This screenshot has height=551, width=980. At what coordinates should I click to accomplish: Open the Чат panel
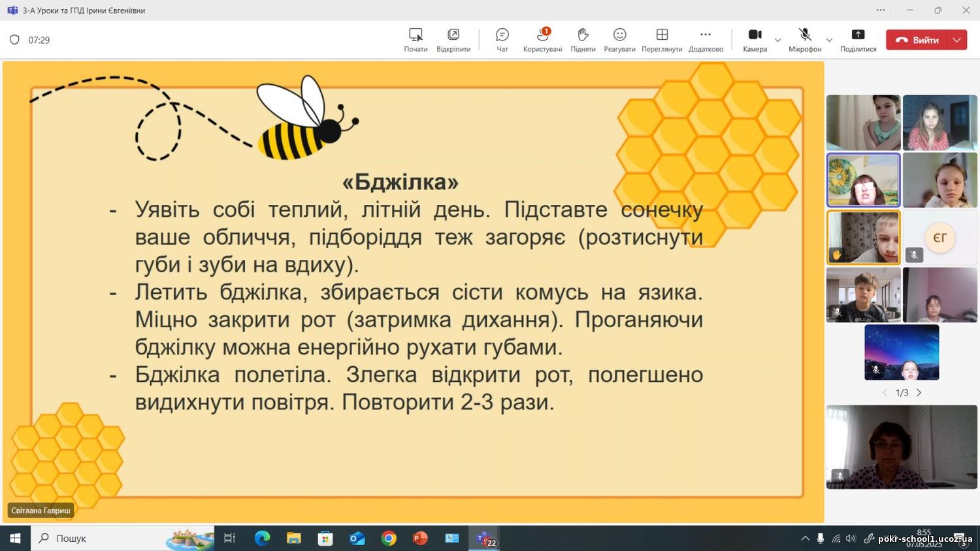point(502,39)
